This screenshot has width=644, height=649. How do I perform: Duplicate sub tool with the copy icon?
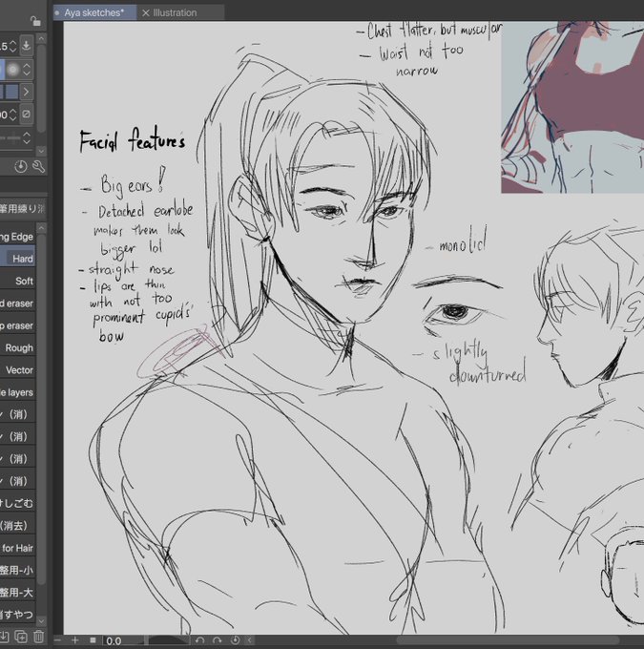click(21, 637)
